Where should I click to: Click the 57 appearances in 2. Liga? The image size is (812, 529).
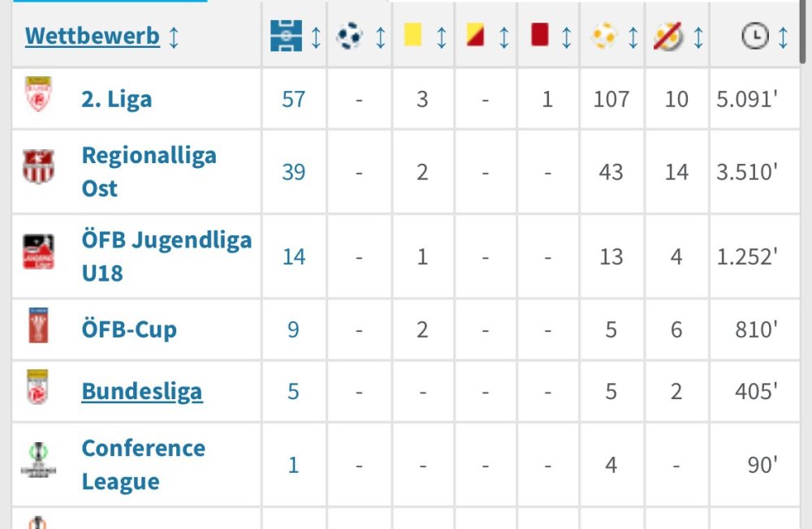pos(293,99)
